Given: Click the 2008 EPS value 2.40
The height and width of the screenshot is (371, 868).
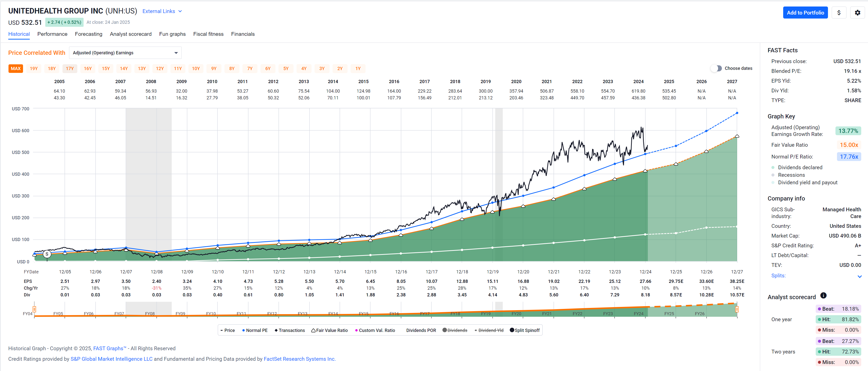Looking at the screenshot, I should point(157,281).
